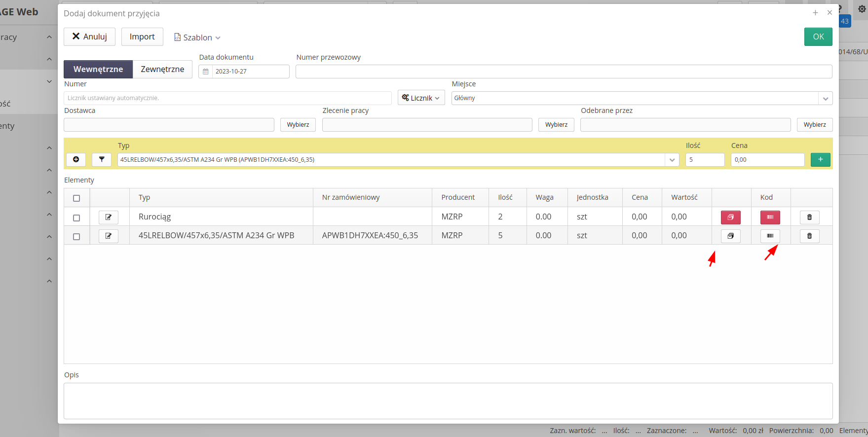Edit the 45LRELBOW element using the pencil icon

pos(108,236)
